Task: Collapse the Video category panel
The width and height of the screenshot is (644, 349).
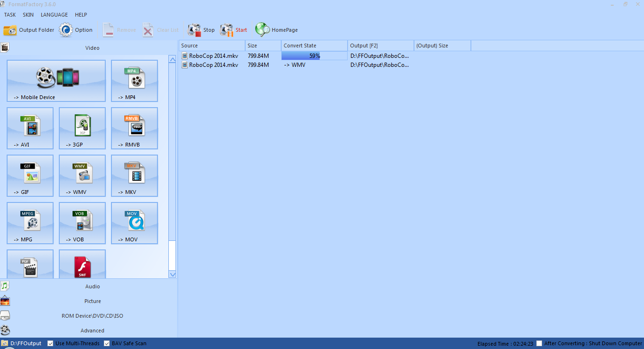Action: (88, 48)
